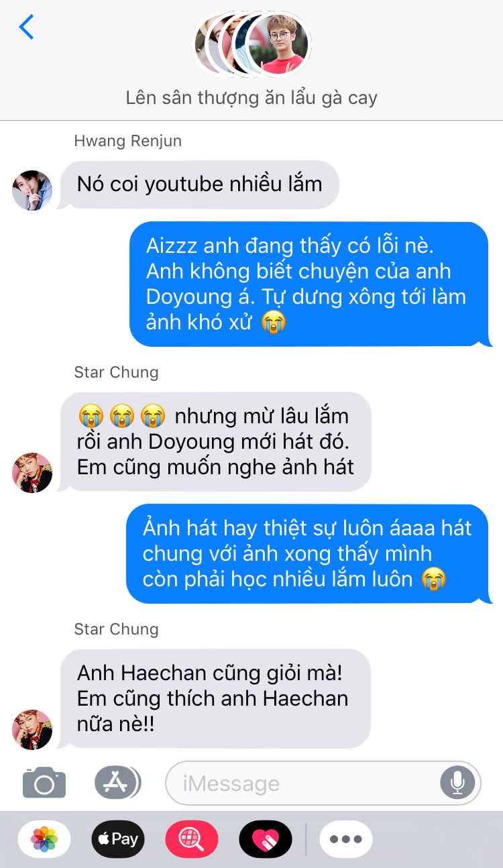This screenshot has height=868, width=503.
Task: Open the camera icon
Action: (44, 782)
